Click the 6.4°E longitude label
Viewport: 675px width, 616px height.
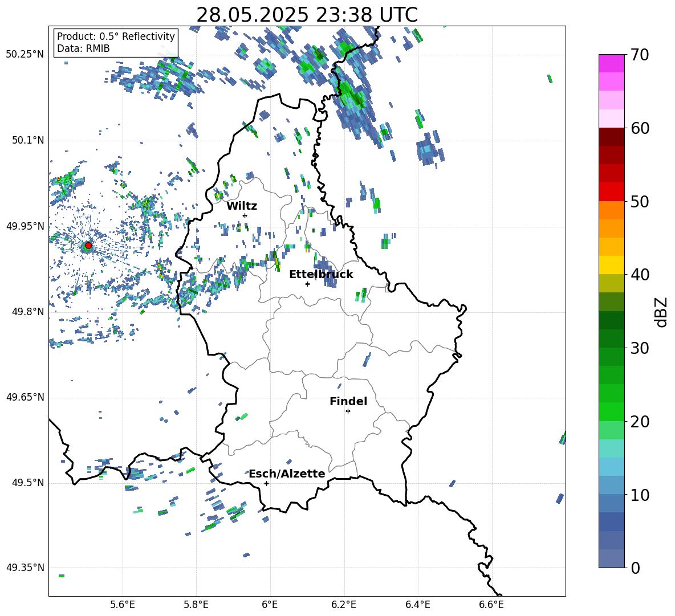[417, 605]
